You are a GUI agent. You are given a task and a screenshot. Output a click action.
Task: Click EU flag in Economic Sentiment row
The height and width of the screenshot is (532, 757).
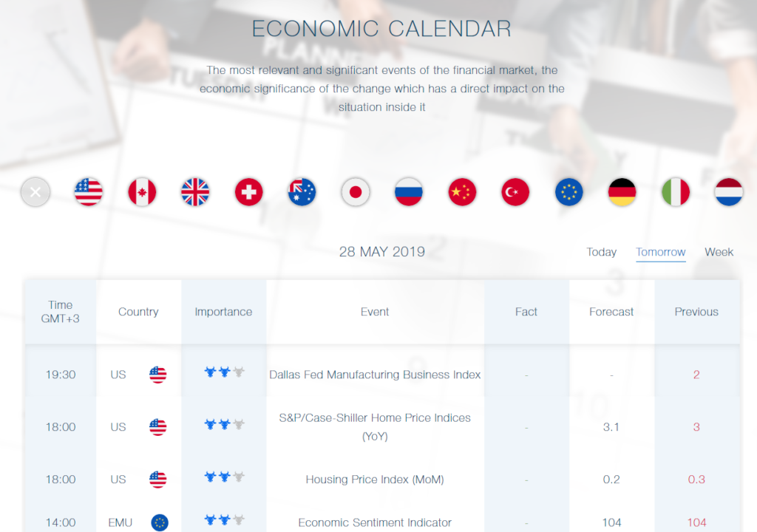(160, 522)
